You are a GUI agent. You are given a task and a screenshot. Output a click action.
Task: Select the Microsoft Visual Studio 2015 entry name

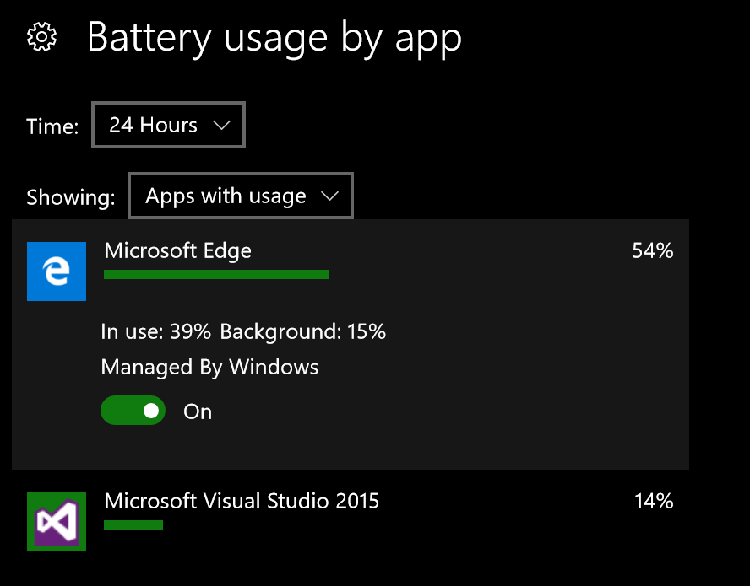[x=241, y=500]
